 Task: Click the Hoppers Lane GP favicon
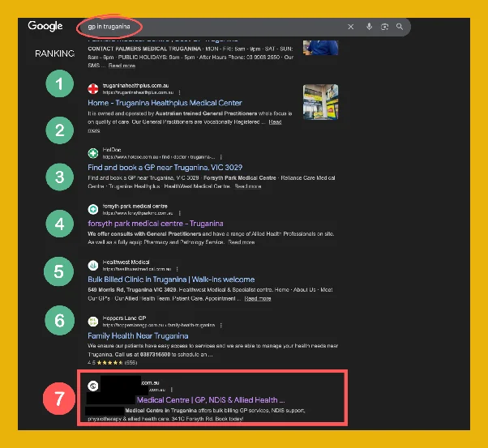pyautogui.click(x=93, y=322)
